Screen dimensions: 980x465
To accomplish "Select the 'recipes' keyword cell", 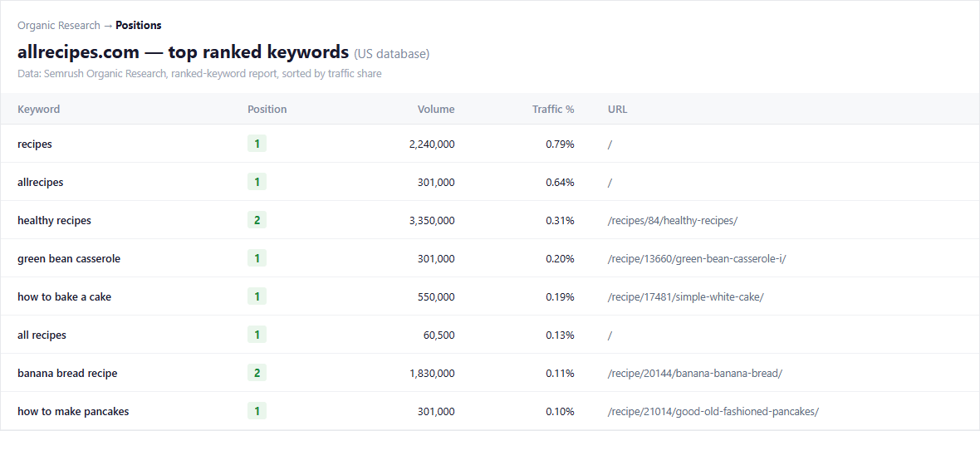I will click(35, 144).
